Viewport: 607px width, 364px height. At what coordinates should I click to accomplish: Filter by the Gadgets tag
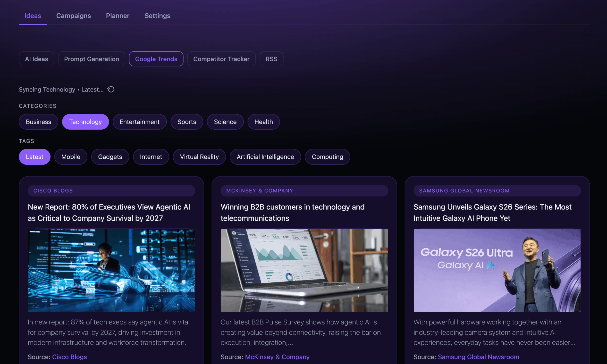pyautogui.click(x=110, y=157)
